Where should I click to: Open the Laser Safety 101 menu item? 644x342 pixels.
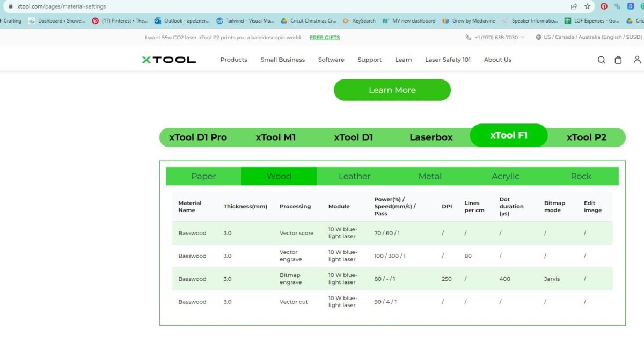448,60
